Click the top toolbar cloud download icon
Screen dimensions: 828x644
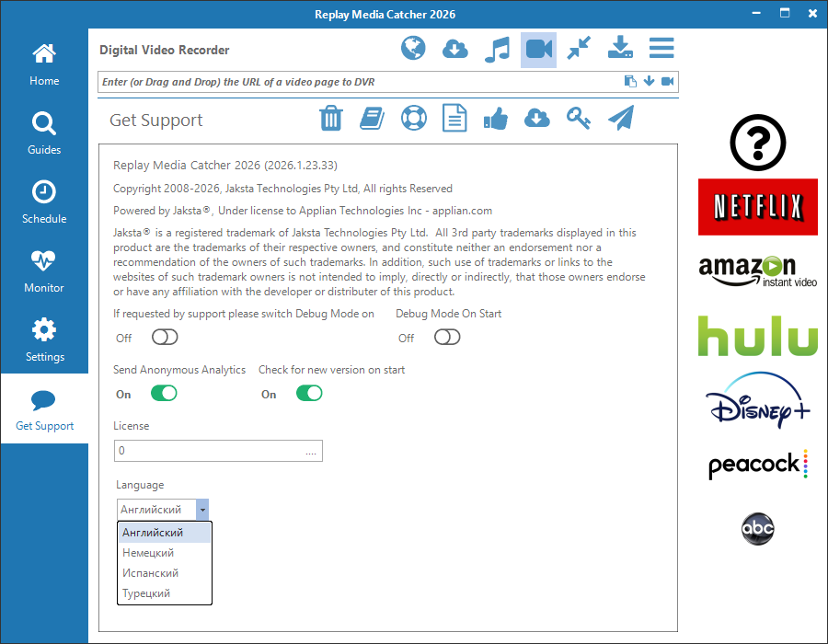click(454, 49)
